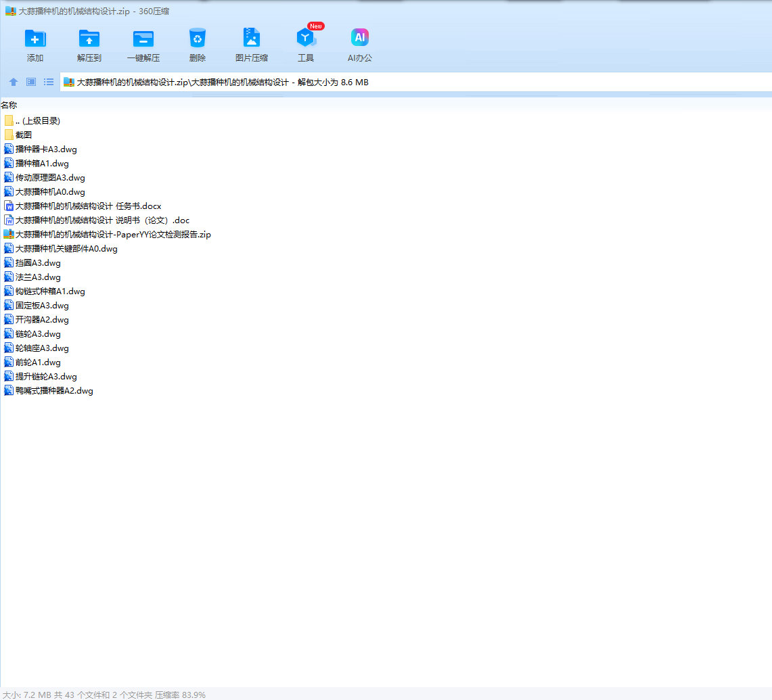
Task: Select 前轮A1.dwg file
Action: [32, 363]
